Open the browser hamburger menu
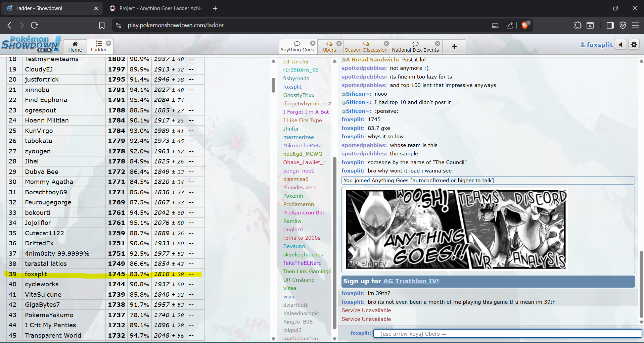Image resolution: width=644 pixels, height=343 pixels. tap(635, 25)
